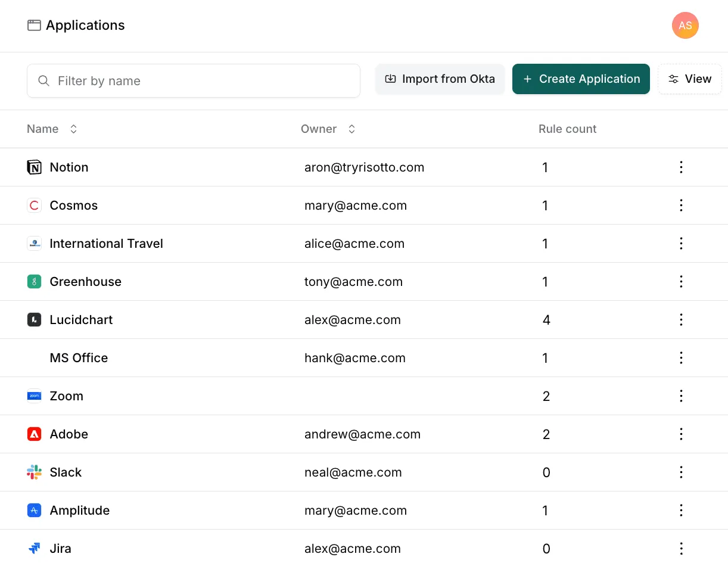
Task: Click the Filter by name search field
Action: pos(194,80)
